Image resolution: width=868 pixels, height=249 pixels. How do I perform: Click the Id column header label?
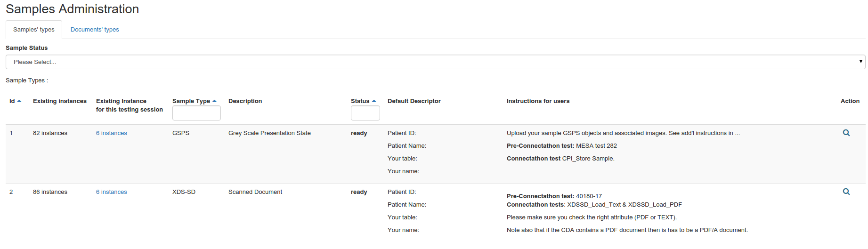coord(12,101)
